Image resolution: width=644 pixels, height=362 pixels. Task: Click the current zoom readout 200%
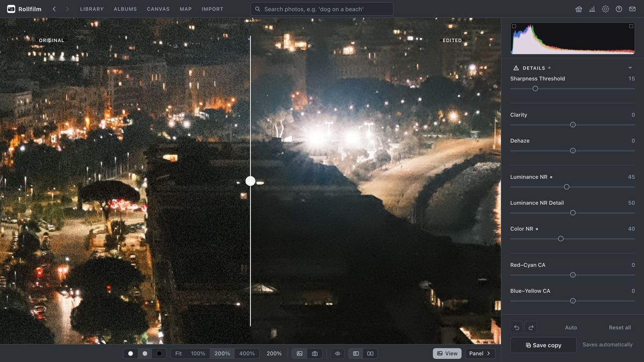274,353
